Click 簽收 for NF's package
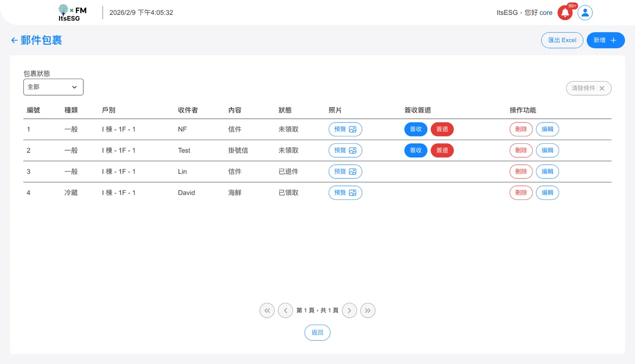635x364 pixels. [416, 129]
